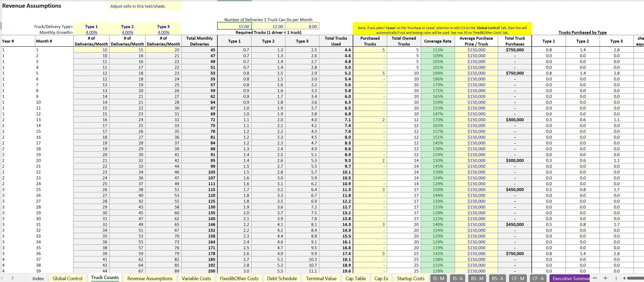Open the Debt Schedule tab

coord(282,278)
